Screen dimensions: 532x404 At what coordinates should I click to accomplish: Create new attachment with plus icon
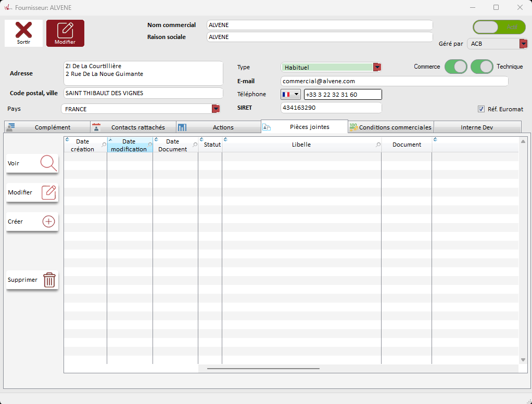(x=48, y=221)
